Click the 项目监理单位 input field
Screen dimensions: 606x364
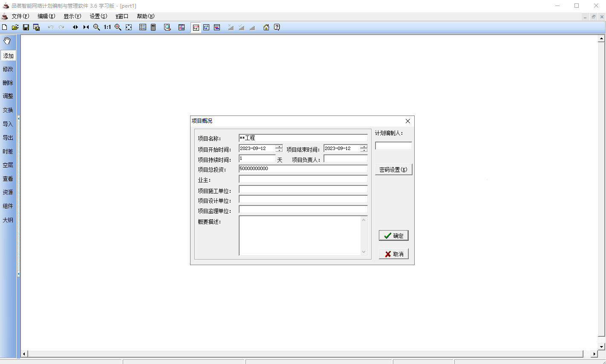303,210
